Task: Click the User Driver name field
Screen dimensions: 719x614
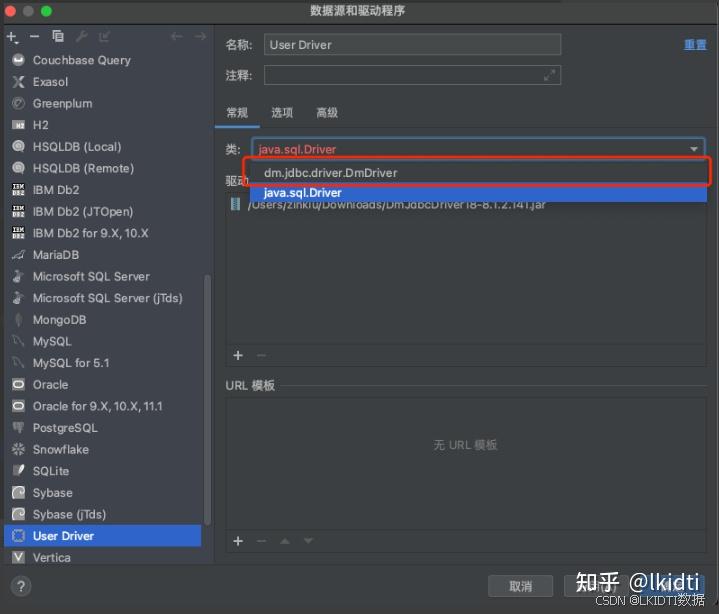Action: (412, 44)
